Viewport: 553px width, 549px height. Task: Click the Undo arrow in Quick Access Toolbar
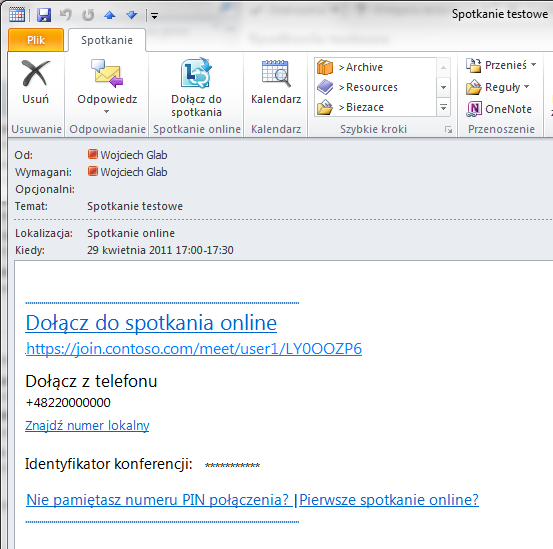(66, 15)
